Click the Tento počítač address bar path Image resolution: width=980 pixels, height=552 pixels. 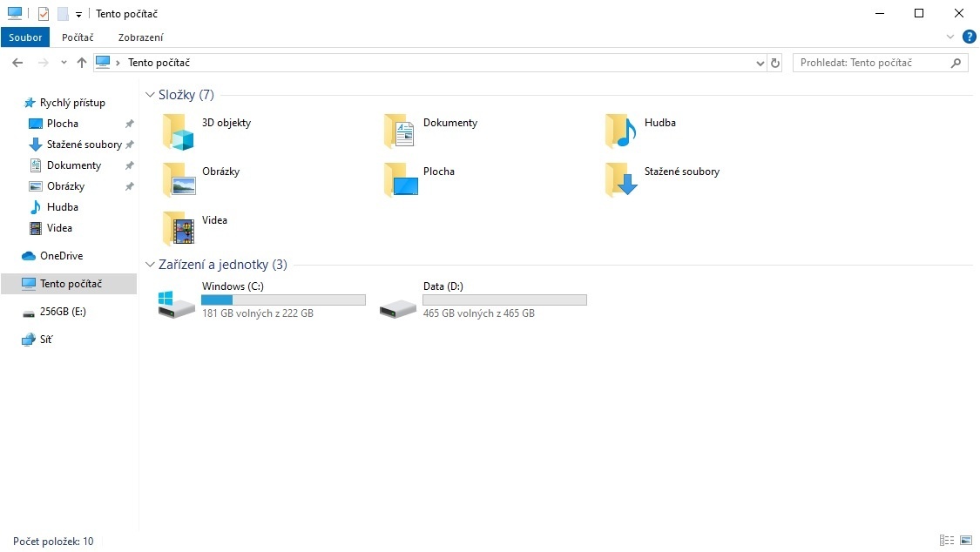coord(159,63)
